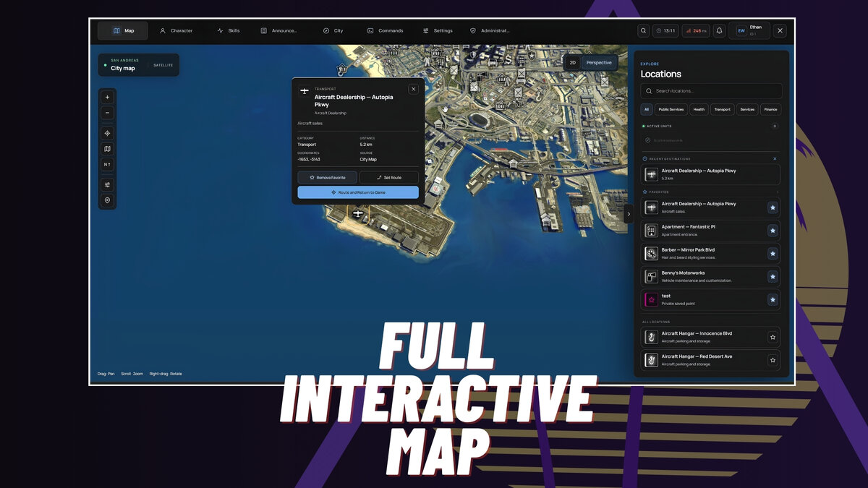Unfavorite Benny's Motorworks star
The height and width of the screenshot is (488, 868).
click(773, 277)
